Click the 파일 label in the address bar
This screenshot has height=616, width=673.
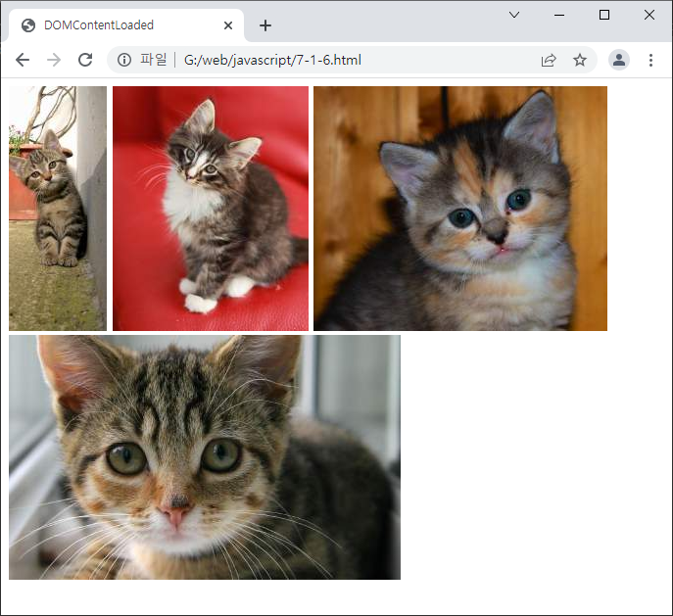pyautogui.click(x=153, y=60)
